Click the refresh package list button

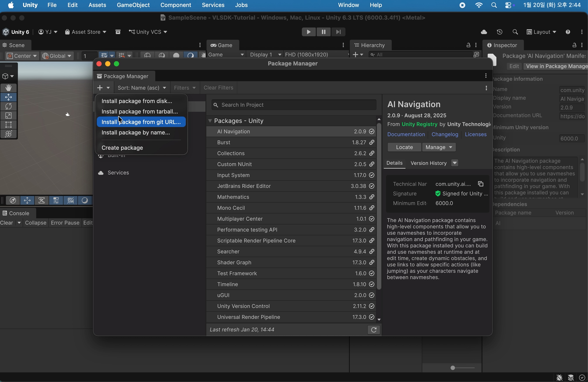[x=374, y=330]
